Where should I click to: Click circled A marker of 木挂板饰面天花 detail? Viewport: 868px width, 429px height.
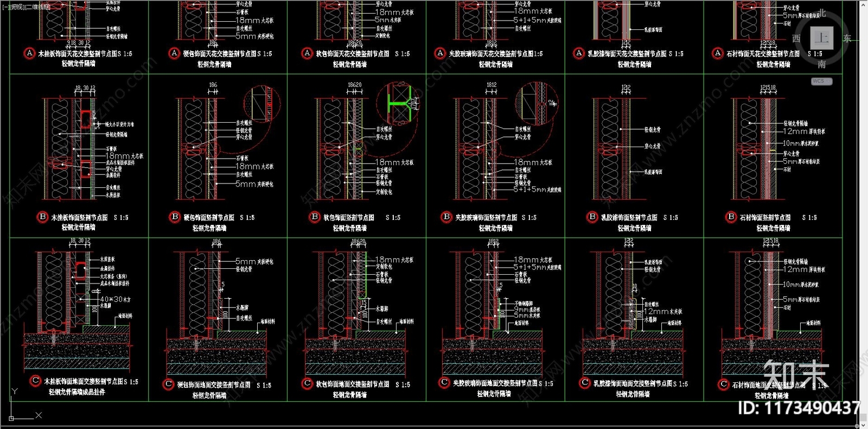29,53
